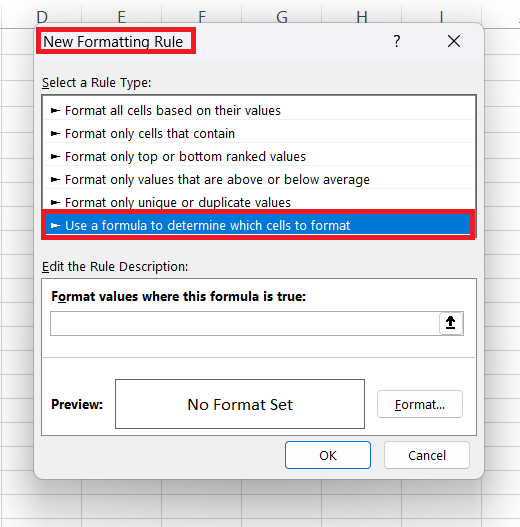Screen dimensions: 520x527
Task: Open help with the question mark icon
Action: tap(397, 41)
